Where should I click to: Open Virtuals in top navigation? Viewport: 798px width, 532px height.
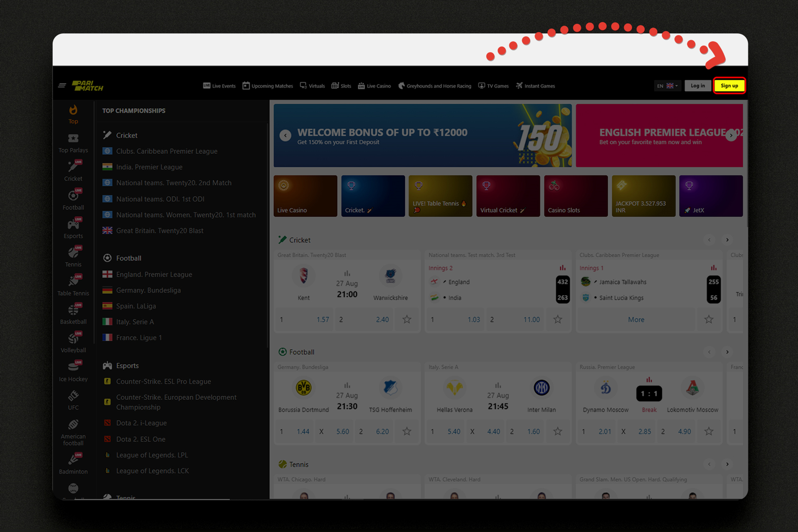[x=313, y=86]
